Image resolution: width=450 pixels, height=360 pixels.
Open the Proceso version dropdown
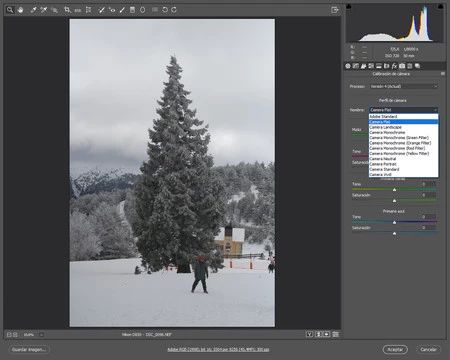tap(404, 86)
